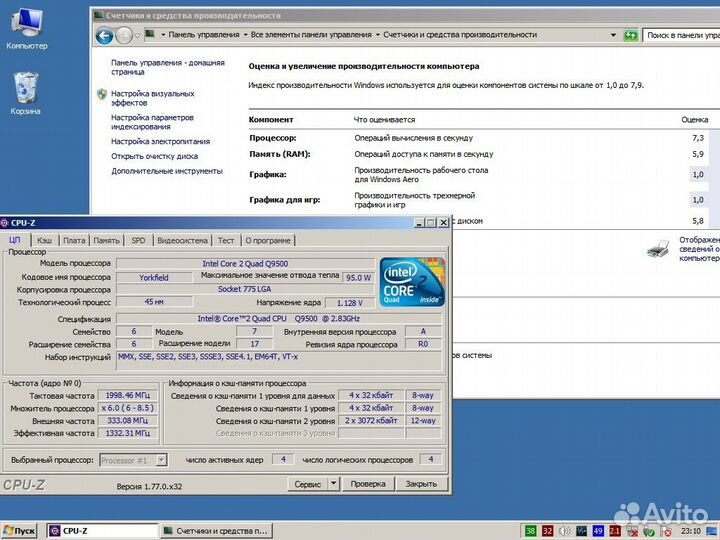Open the О программе tab in CPU-Z
Image resolution: width=720 pixels, height=540 pixels.
[x=268, y=240]
